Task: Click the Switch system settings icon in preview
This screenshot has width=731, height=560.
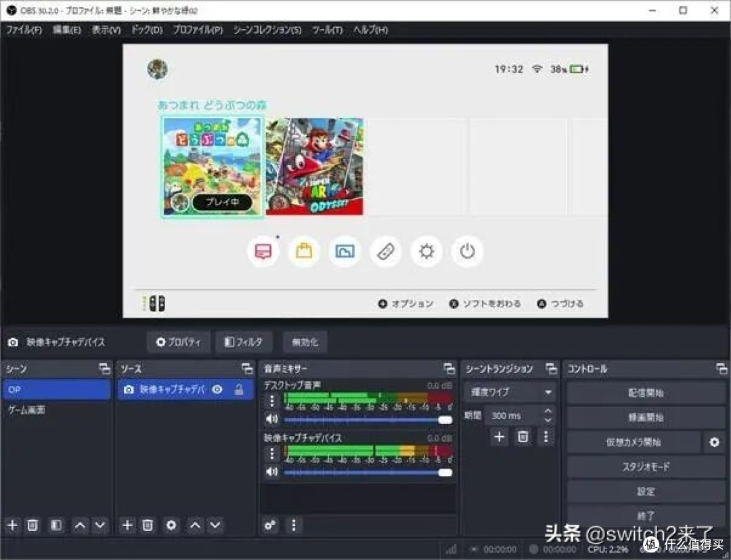Action: tap(426, 251)
